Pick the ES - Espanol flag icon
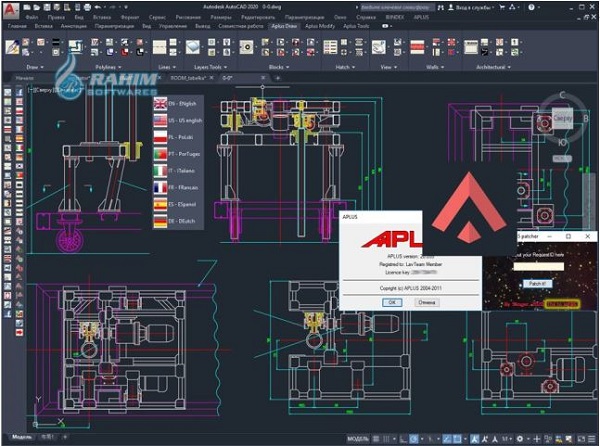Viewport: 600px width, 446px height. [160, 203]
